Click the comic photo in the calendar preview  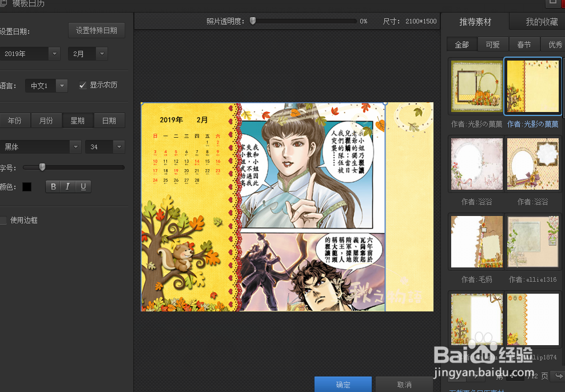tap(312, 207)
